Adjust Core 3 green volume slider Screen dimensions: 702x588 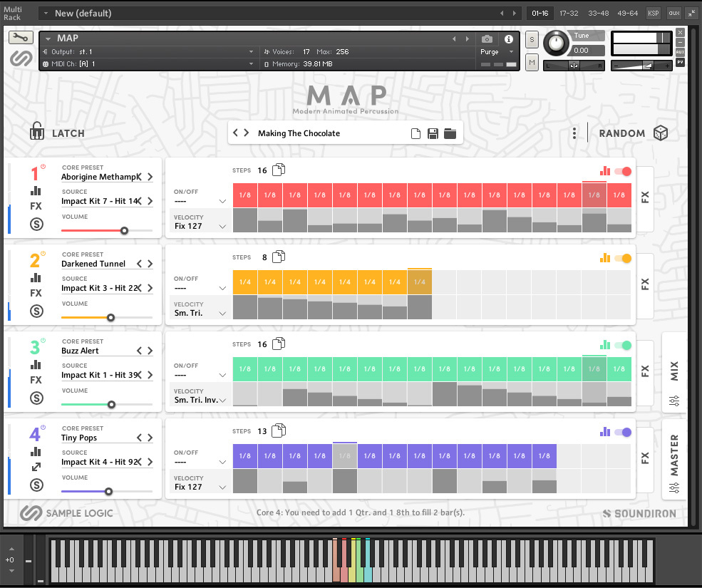point(111,404)
